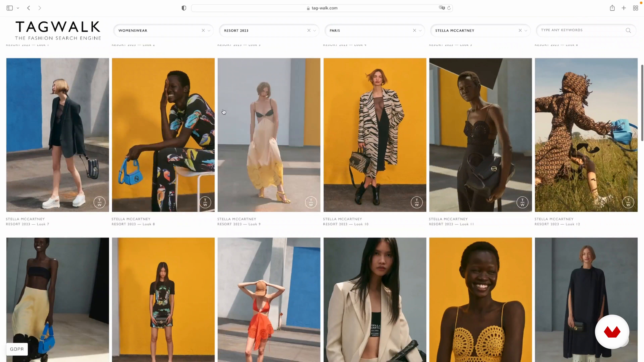The height and width of the screenshot is (362, 644).
Task: Click Stella McCartney label above Look 11
Action: 448,219
